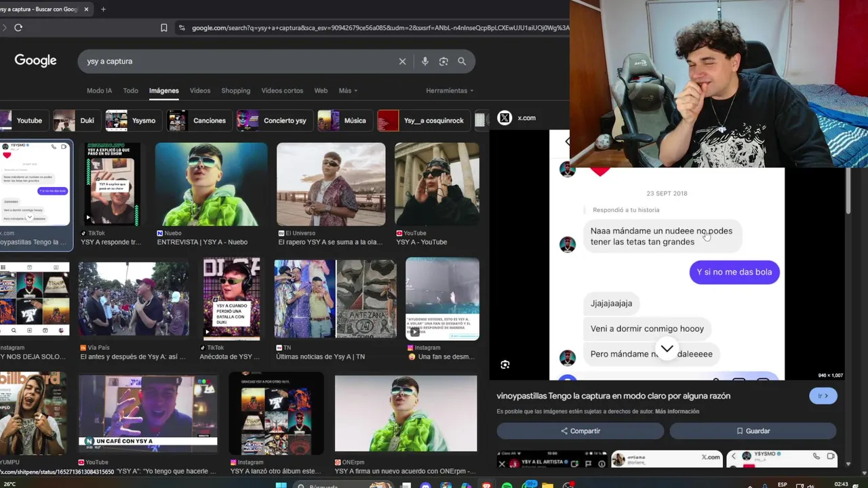Filter by Concierto ysy chip
Viewport: 868px width, 488px height.
(273, 121)
